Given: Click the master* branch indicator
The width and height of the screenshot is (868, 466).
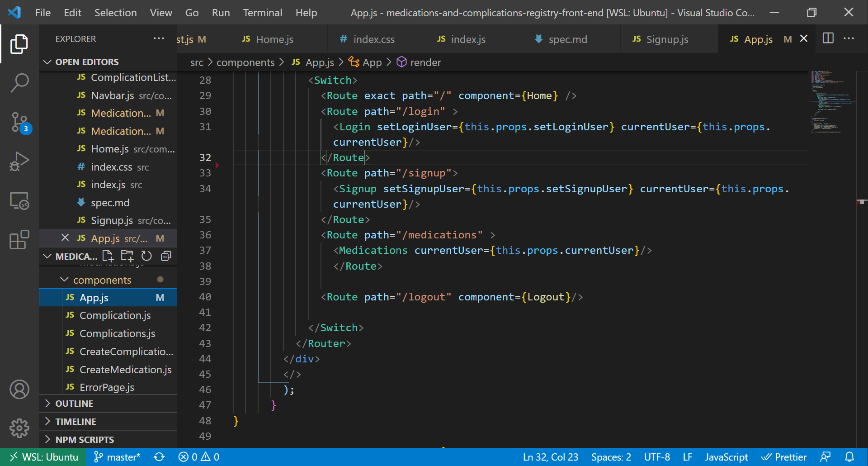Looking at the screenshot, I should click(x=118, y=457).
